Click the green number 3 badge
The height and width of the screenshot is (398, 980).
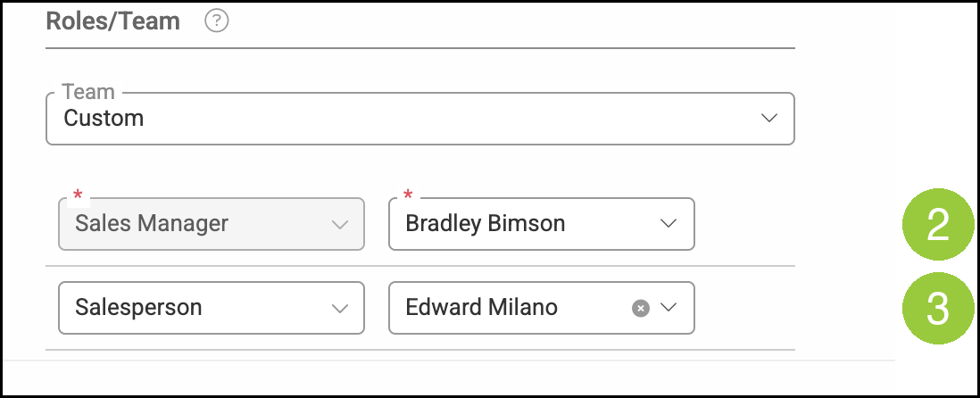point(938,308)
